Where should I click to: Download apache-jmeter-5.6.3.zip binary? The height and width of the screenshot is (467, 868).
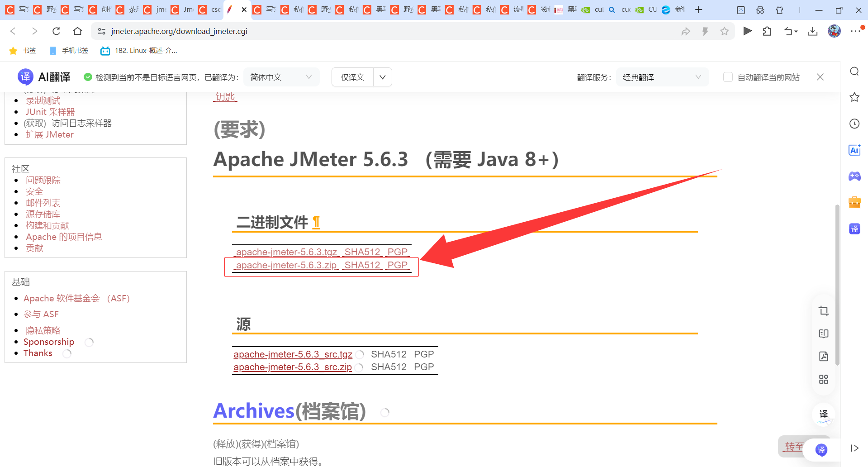coord(286,265)
